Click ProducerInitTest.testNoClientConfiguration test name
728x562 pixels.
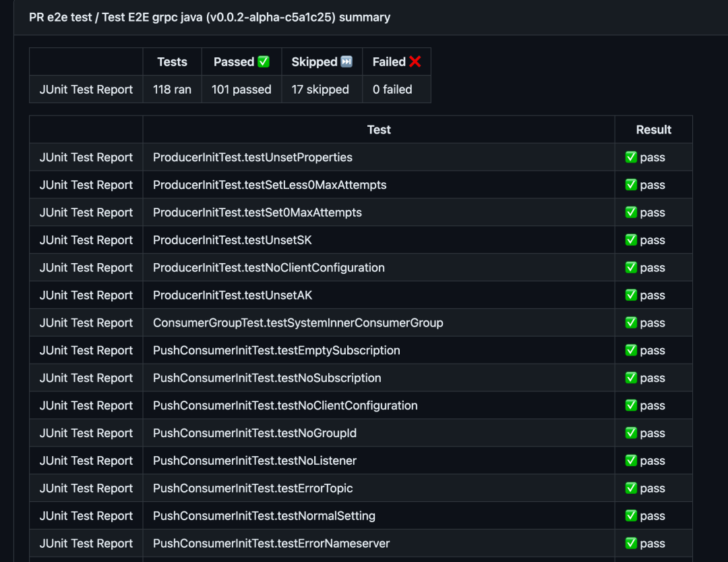268,268
